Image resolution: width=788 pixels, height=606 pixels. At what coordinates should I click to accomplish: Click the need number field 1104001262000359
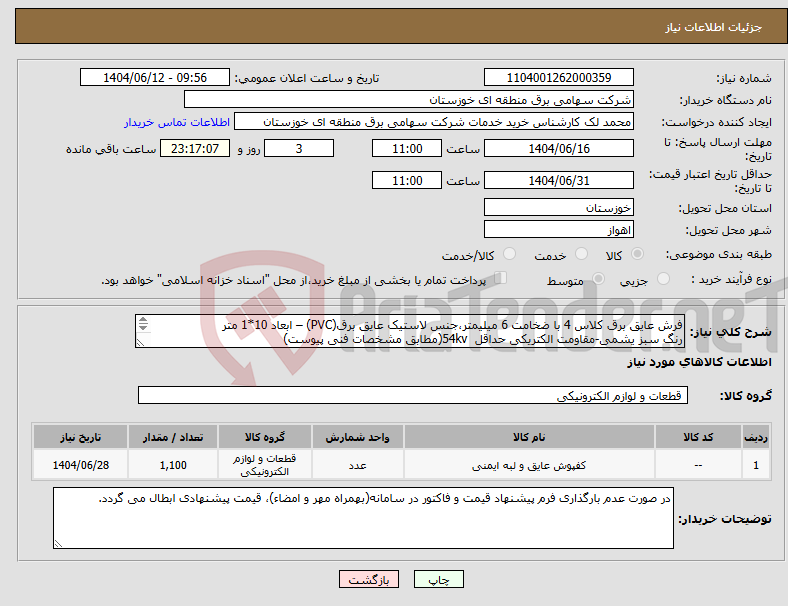pos(558,77)
